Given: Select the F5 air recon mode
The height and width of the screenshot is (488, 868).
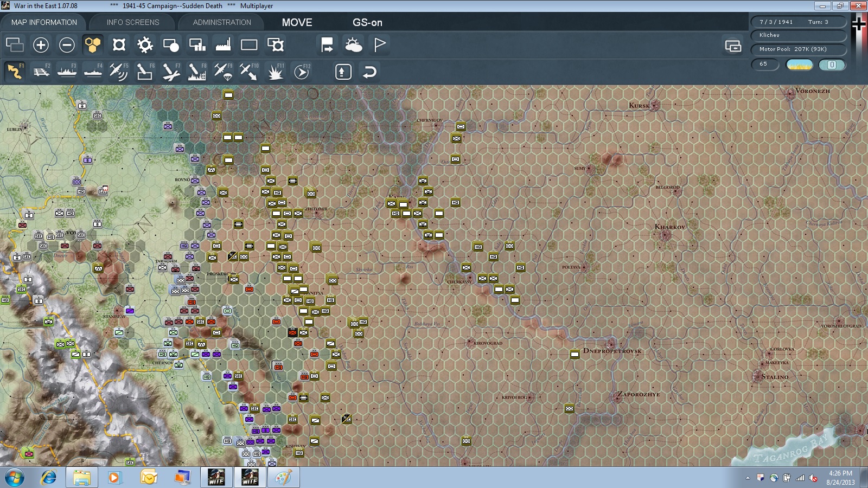Looking at the screenshot, I should pos(119,72).
